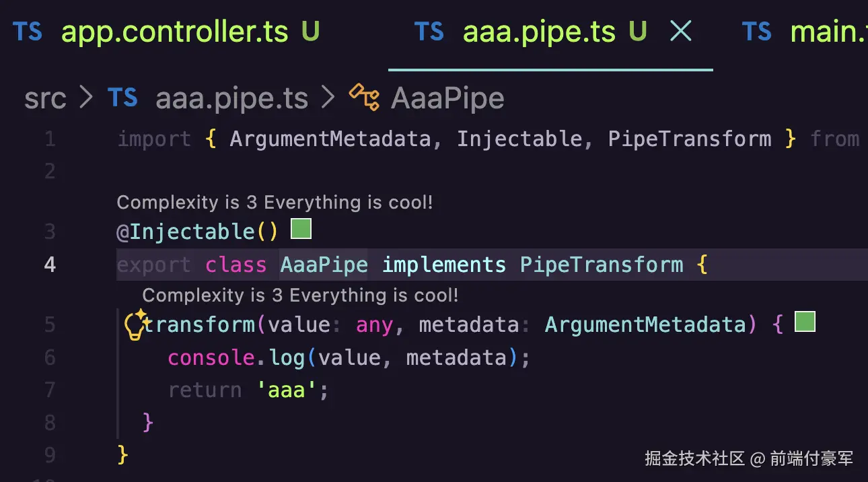Click the complexity code lens above transform
Image resolution: width=868 pixels, height=482 pixels.
pyautogui.click(x=300, y=295)
